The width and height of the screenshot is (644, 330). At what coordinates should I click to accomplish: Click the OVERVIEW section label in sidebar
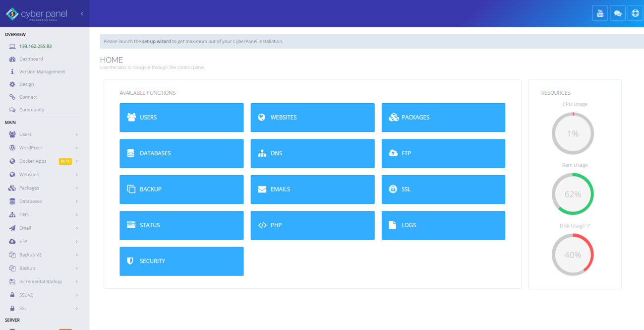pyautogui.click(x=15, y=34)
